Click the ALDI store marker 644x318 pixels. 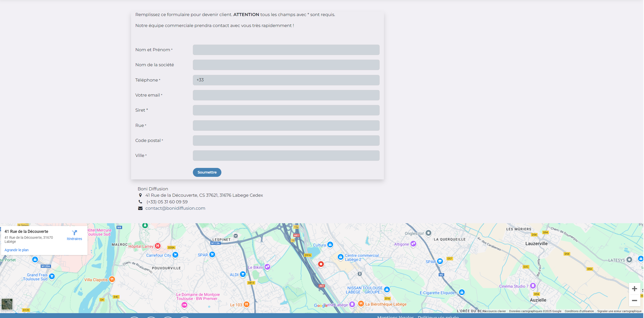(x=243, y=274)
